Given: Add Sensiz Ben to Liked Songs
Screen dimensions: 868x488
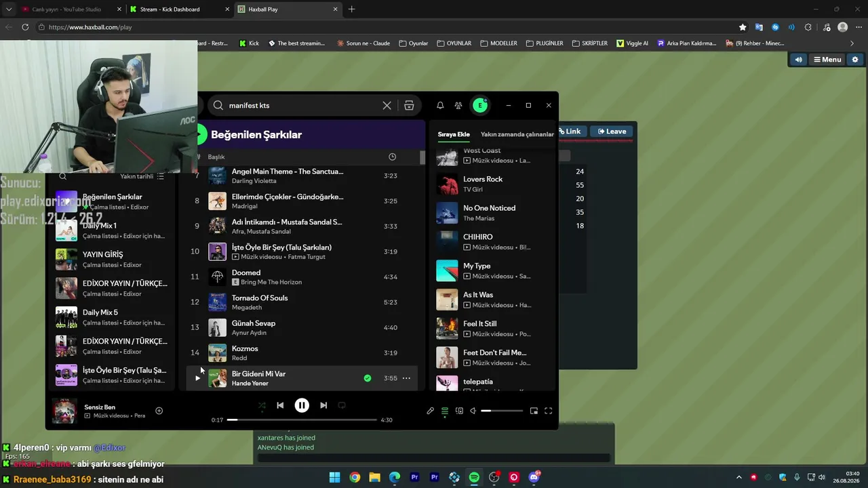Looking at the screenshot, I should pyautogui.click(x=159, y=411).
